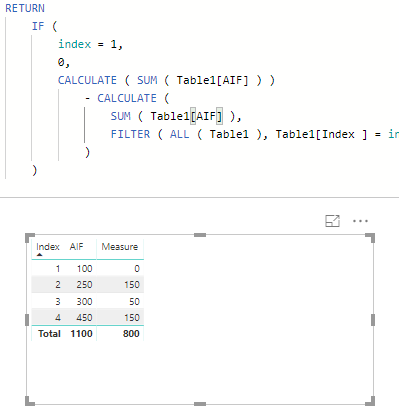This screenshot has width=399, height=413.
Task: Place cursor on the RETURN keyword
Action: 25,8
